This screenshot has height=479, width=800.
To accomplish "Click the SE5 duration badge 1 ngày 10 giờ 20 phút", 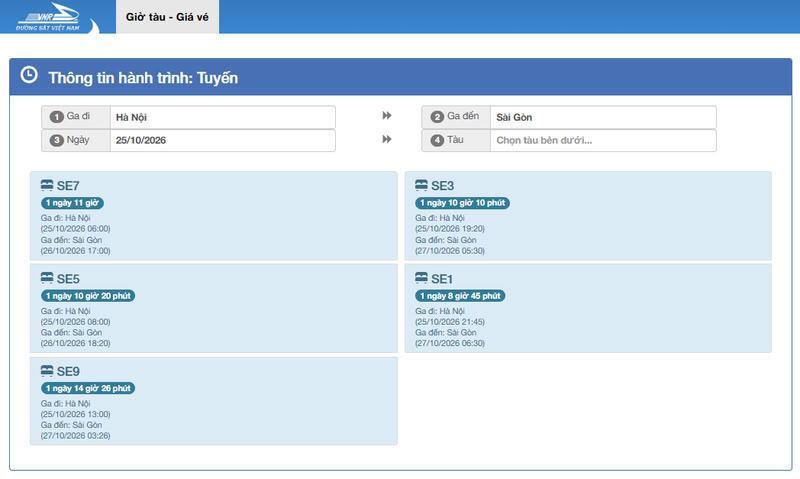I will click(88, 296).
